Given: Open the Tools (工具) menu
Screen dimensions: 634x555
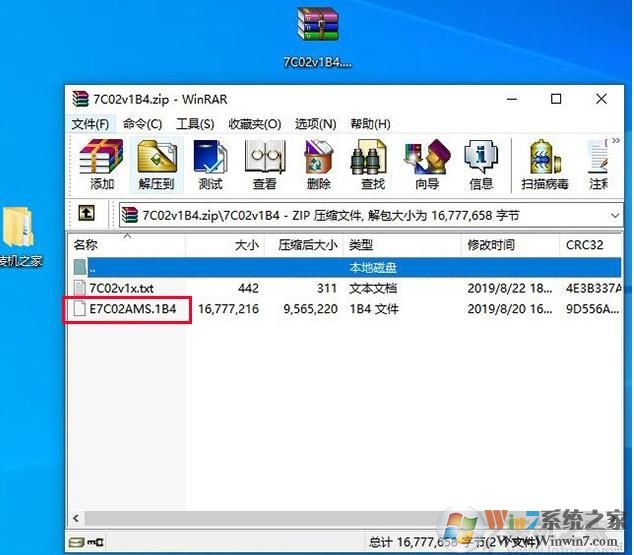Looking at the screenshot, I should tap(195, 124).
